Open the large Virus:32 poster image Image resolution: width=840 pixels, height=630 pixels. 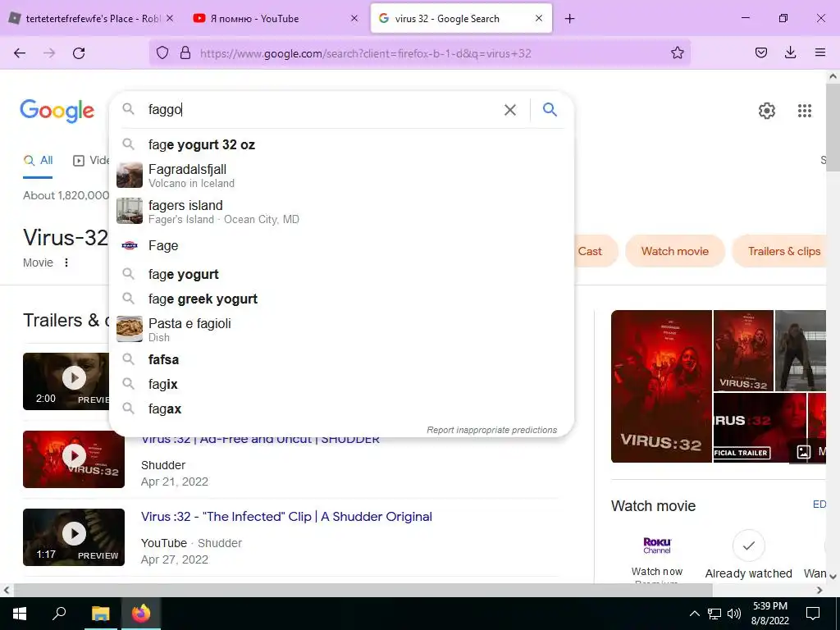tap(661, 386)
